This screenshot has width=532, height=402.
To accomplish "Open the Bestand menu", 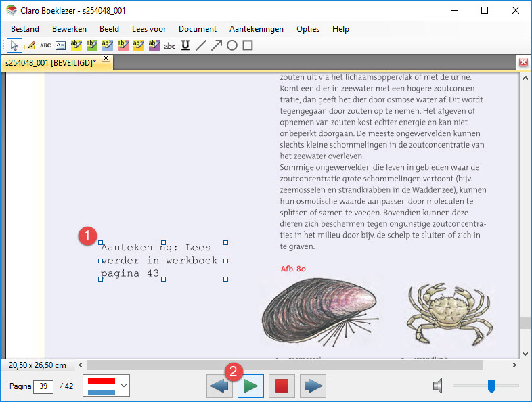I will pos(25,29).
